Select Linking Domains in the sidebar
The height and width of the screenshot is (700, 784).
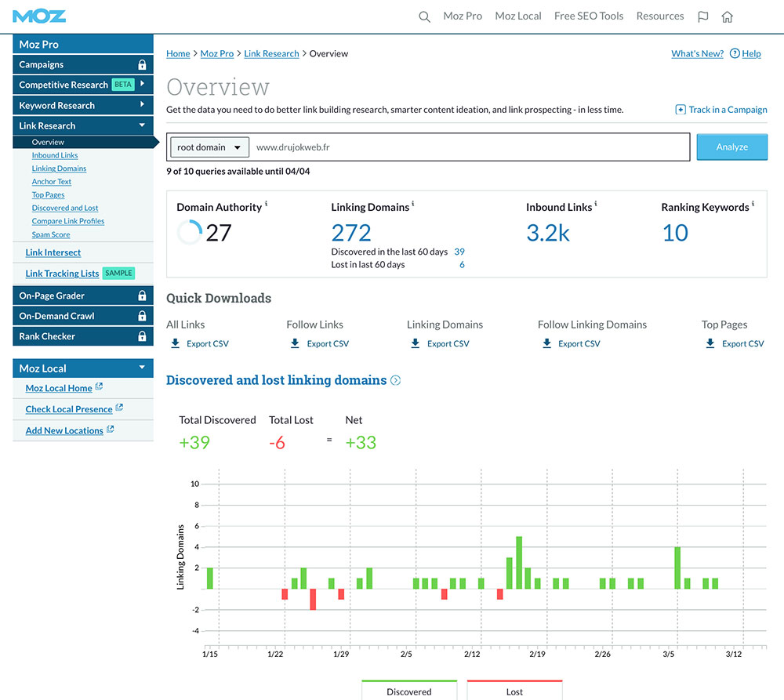pyautogui.click(x=59, y=169)
